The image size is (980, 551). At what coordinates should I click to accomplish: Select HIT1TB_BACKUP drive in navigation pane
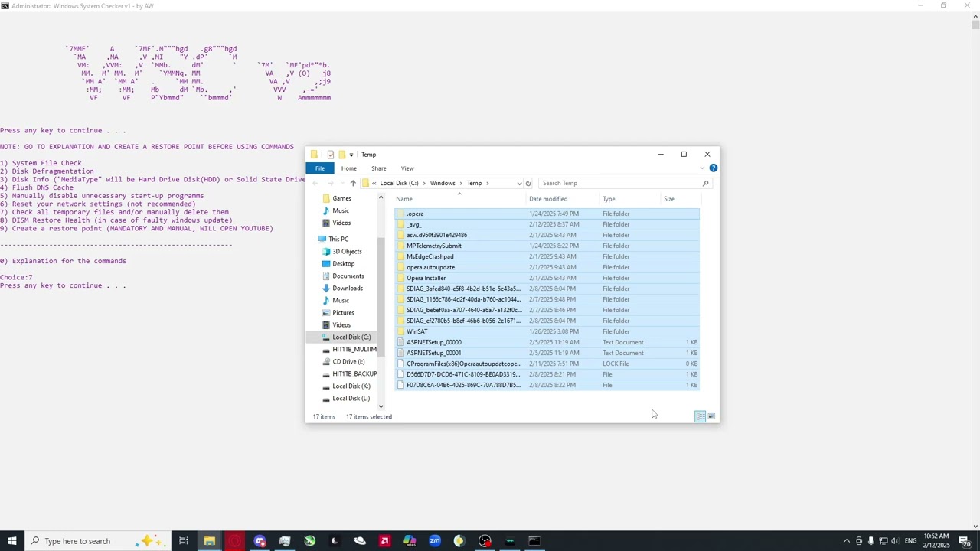[x=354, y=373]
